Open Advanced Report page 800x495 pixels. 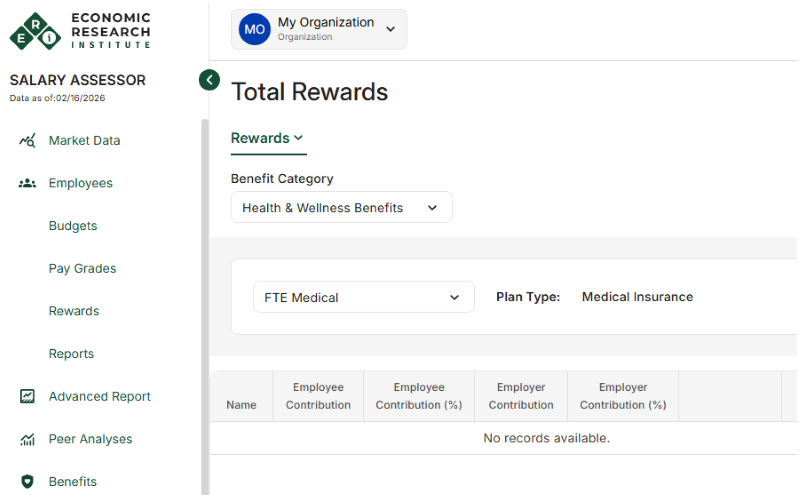pyautogui.click(x=99, y=396)
